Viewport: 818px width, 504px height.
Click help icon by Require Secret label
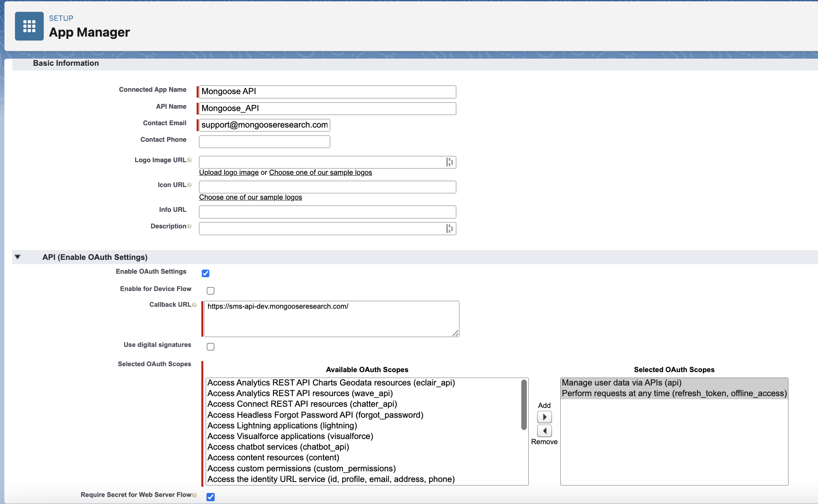(x=194, y=495)
